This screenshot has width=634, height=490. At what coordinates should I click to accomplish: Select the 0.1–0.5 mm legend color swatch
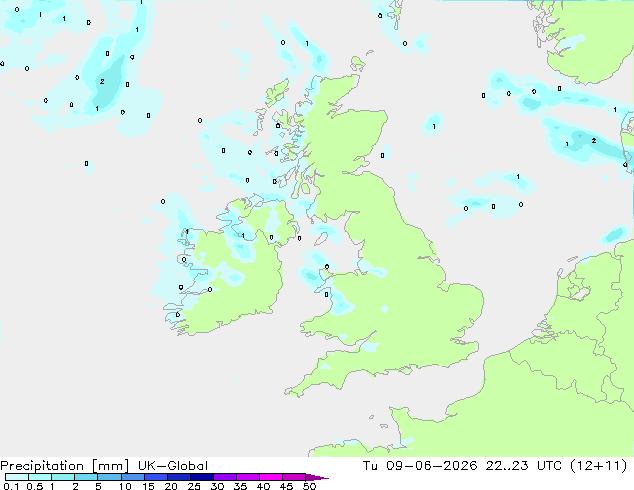point(17,477)
